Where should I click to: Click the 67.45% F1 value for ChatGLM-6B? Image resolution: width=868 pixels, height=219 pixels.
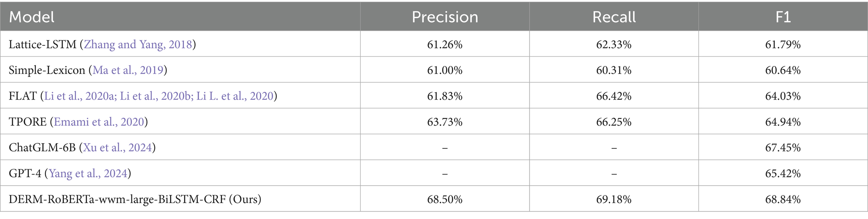point(783,148)
